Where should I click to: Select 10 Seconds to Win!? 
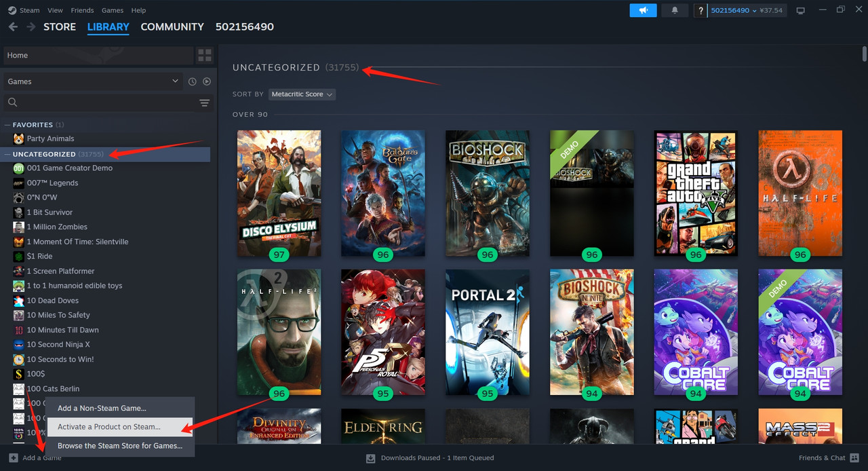tap(60, 360)
